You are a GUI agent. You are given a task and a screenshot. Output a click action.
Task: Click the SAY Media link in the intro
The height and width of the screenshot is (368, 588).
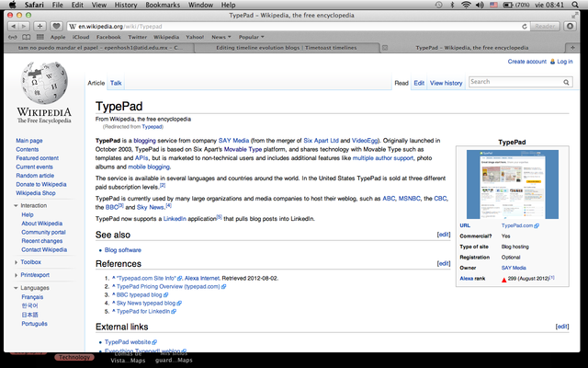click(x=233, y=141)
